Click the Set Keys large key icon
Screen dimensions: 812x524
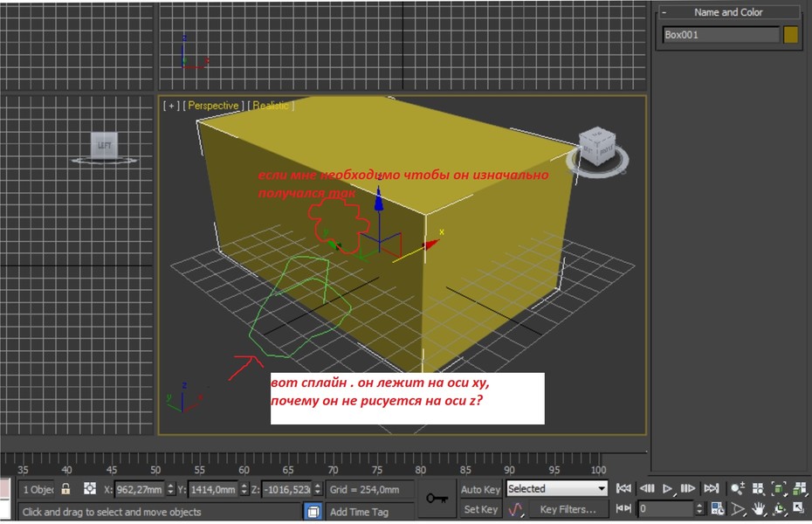point(437,499)
